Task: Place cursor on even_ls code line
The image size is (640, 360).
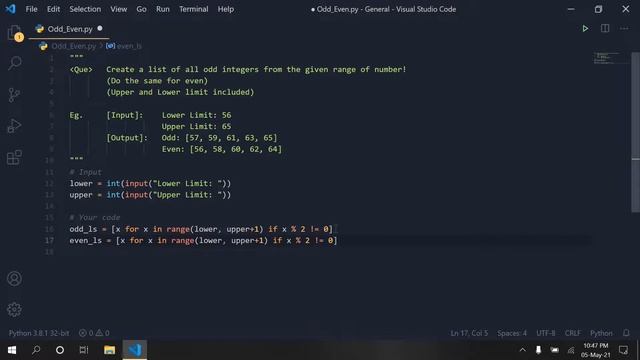Action: pyautogui.click(x=203, y=241)
